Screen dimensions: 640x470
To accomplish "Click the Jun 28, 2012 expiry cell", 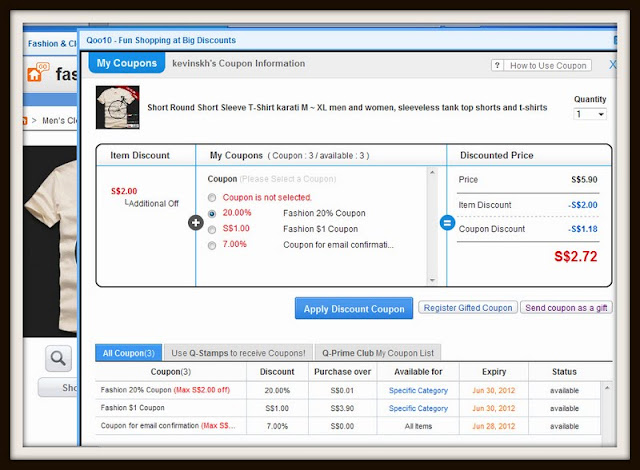I will 493,426.
